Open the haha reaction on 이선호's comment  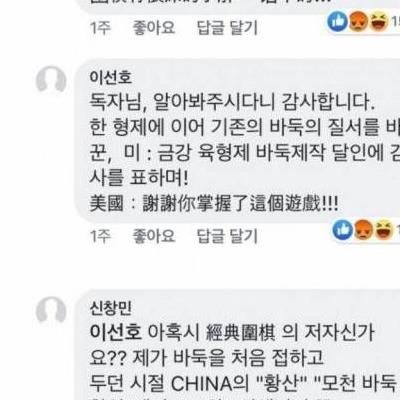[383, 230]
